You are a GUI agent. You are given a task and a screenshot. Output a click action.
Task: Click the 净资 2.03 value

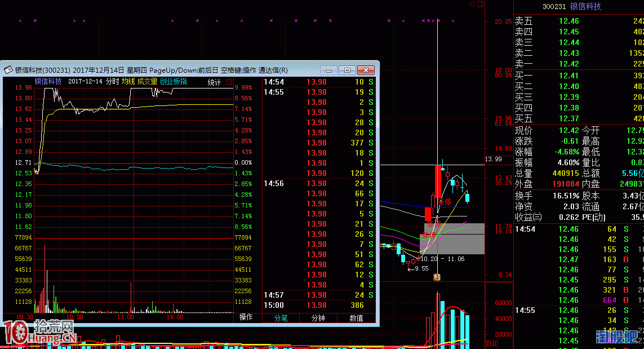(571, 206)
